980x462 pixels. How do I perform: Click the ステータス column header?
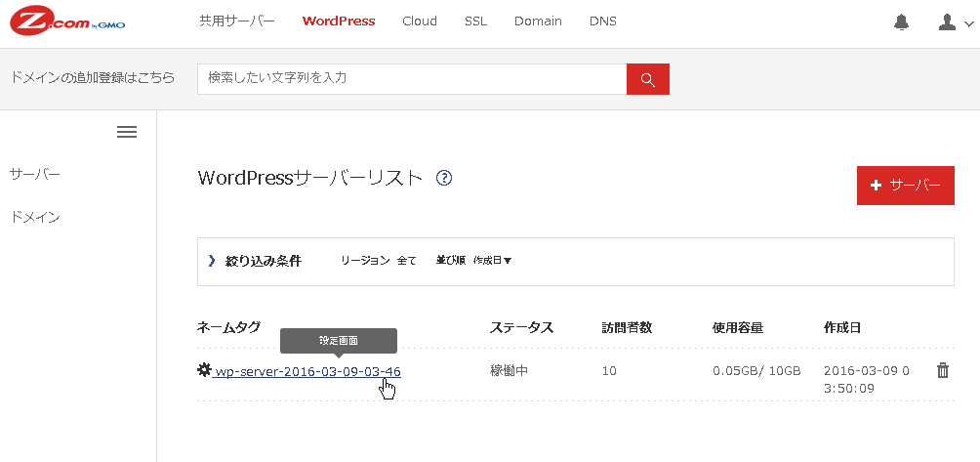[x=522, y=327]
